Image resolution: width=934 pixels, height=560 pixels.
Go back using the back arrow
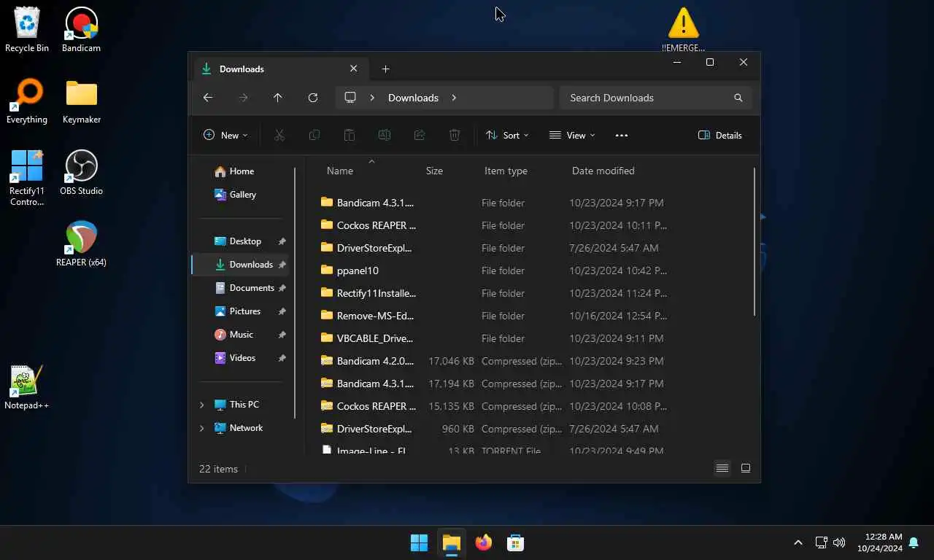pos(208,98)
